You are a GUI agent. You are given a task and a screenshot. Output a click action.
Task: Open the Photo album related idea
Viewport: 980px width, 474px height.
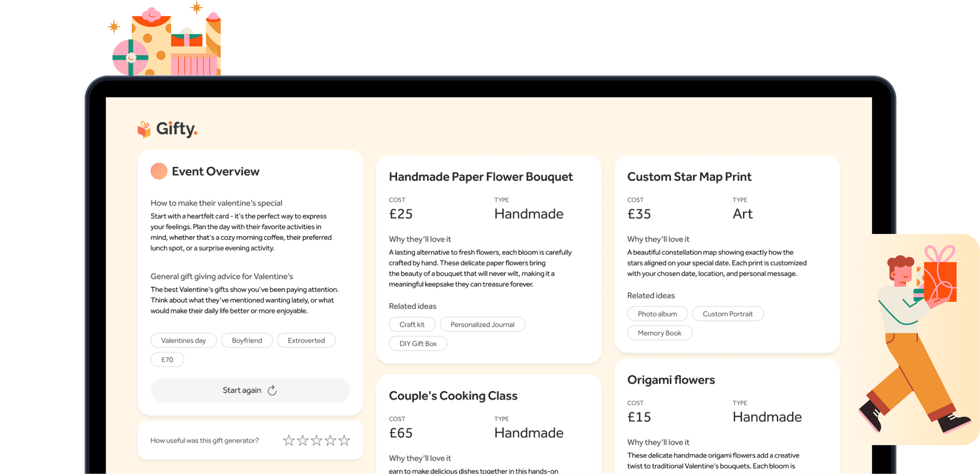click(657, 314)
